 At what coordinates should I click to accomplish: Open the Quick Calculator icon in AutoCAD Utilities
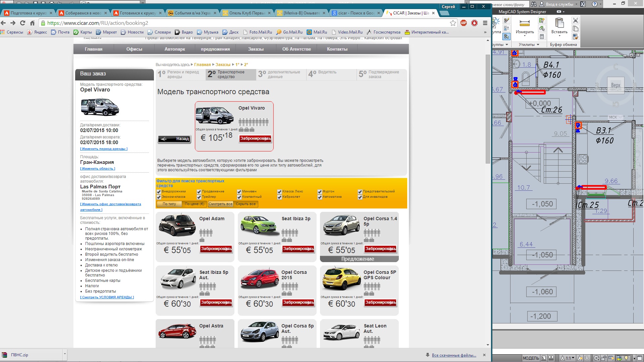(542, 37)
